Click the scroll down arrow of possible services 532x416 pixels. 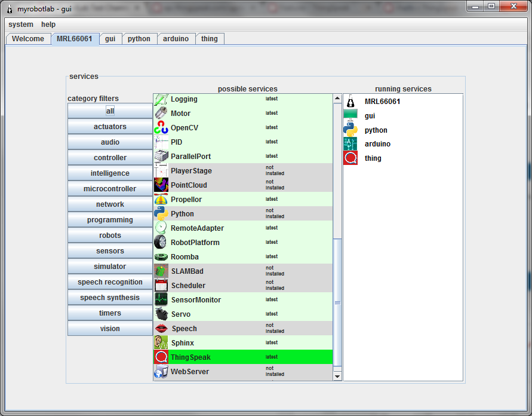coord(337,376)
